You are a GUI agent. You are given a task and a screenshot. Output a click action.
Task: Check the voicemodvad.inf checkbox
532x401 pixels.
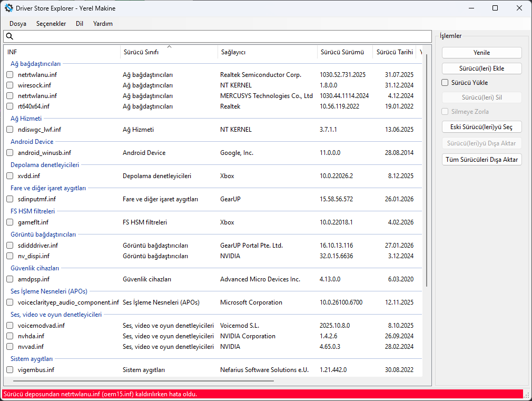click(x=10, y=325)
